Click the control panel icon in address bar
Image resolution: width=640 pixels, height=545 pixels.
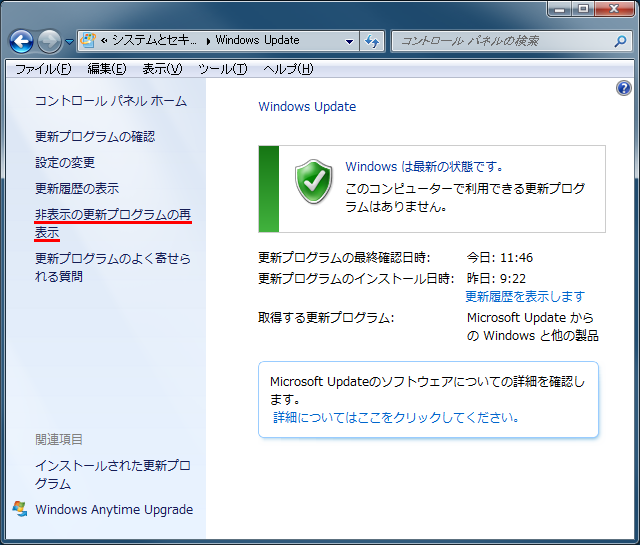click(x=89, y=41)
